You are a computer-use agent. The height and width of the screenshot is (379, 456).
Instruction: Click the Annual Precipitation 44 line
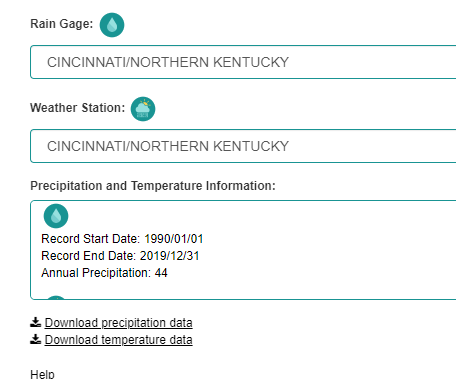click(104, 273)
